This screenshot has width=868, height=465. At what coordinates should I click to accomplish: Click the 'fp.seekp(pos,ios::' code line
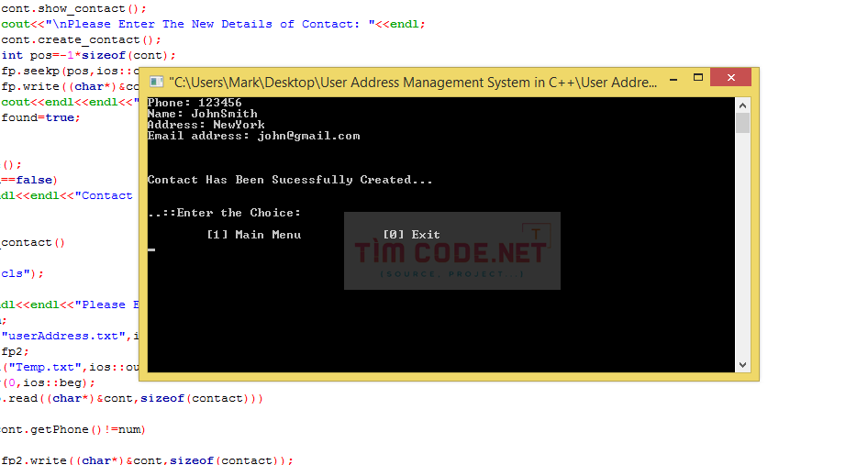point(70,71)
